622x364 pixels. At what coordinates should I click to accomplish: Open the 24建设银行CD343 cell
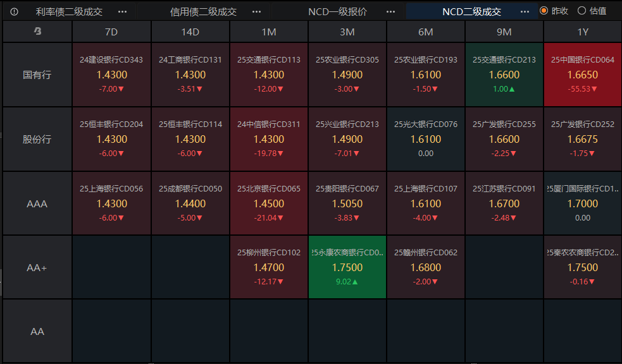click(x=111, y=75)
